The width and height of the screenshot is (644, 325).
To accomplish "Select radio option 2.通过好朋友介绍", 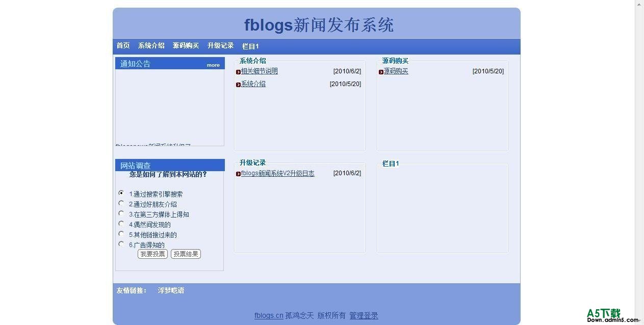I will pyautogui.click(x=121, y=203).
